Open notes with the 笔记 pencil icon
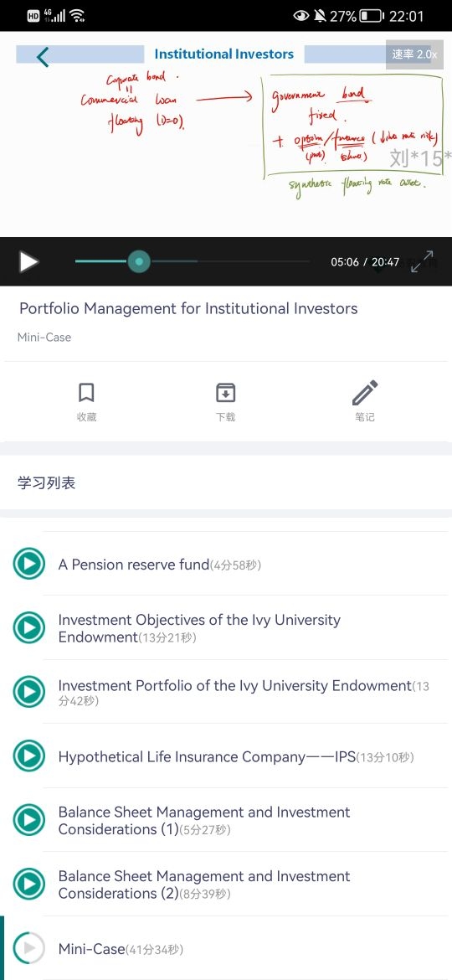The image size is (452, 980). point(365,401)
